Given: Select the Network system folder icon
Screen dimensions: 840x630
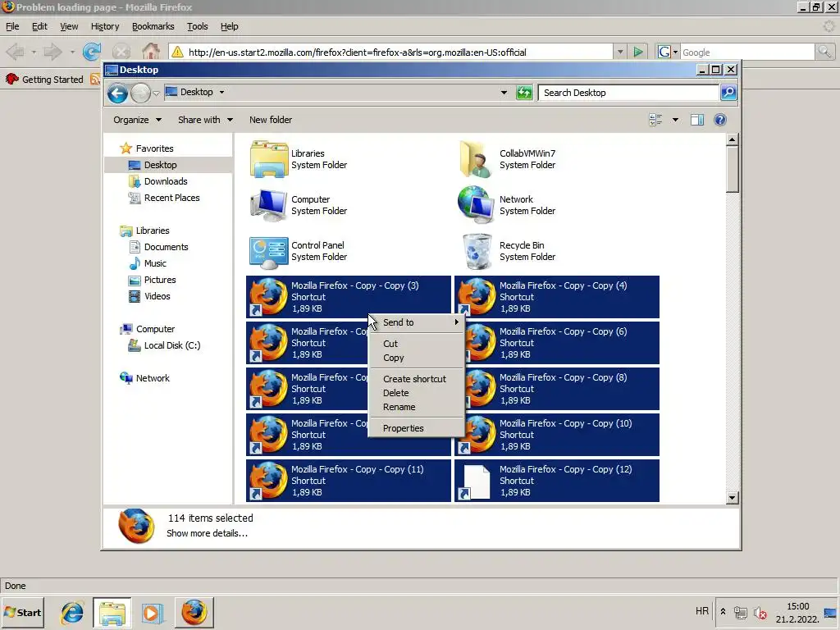Looking at the screenshot, I should [x=477, y=204].
